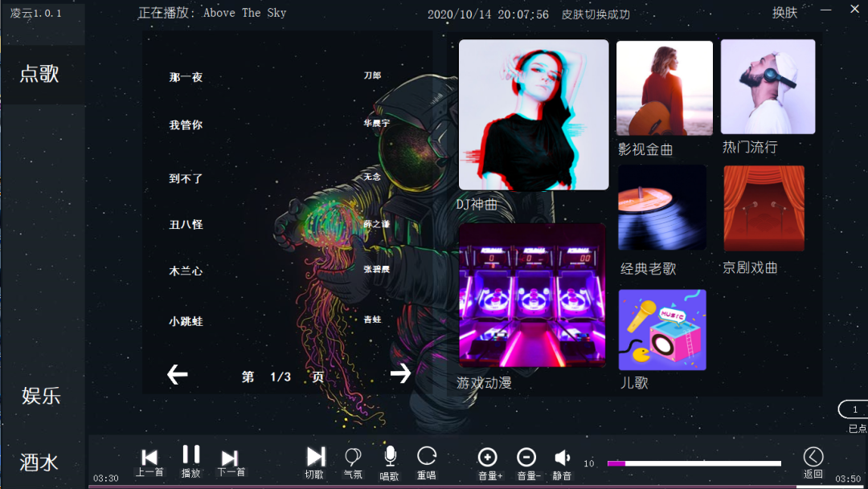Open the 已点 selected songs counter
Image resolution: width=868 pixels, height=489 pixels.
pos(854,410)
